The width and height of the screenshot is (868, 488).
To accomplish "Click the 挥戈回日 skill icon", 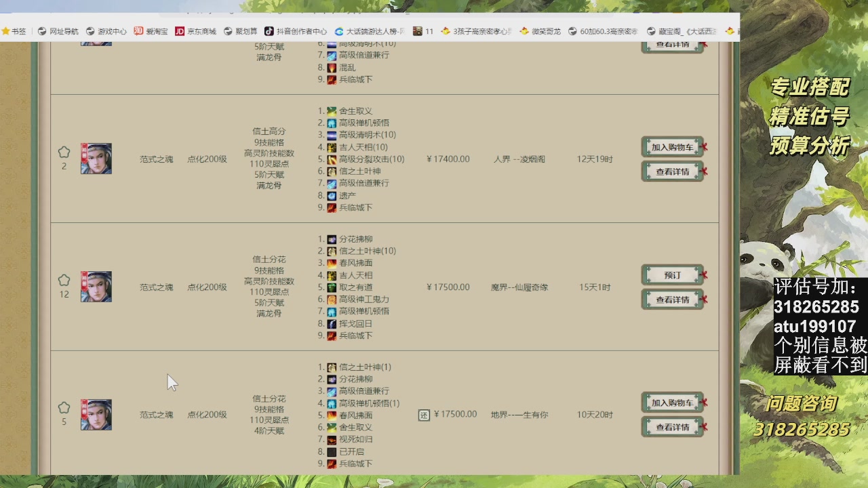I will click(332, 324).
